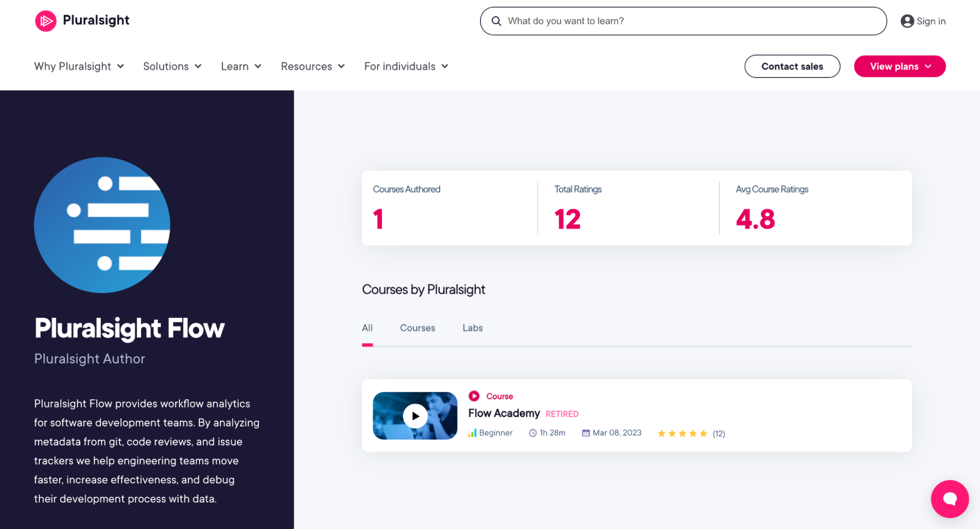Click the Sign in user avatar icon

click(x=907, y=21)
